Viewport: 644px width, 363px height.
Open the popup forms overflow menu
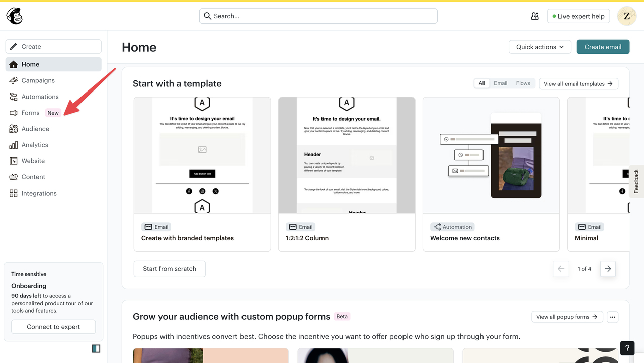(x=613, y=317)
